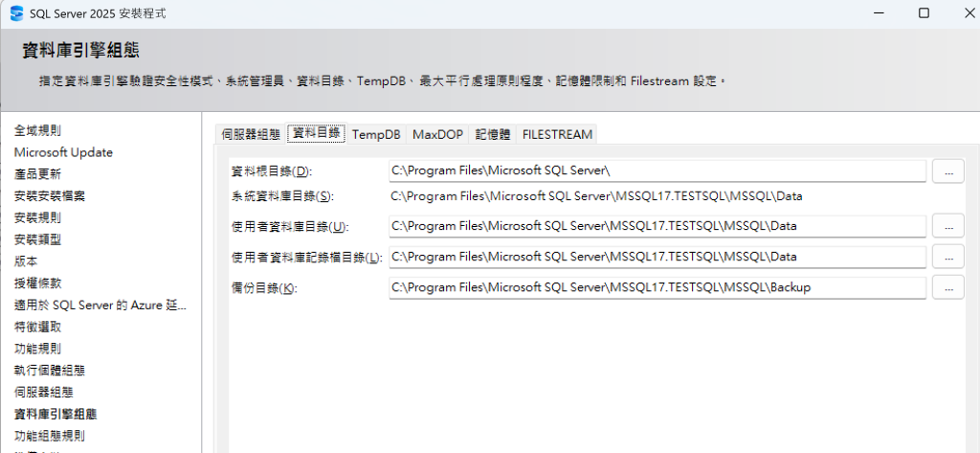Select 功能規則 in the step list

(x=37, y=349)
